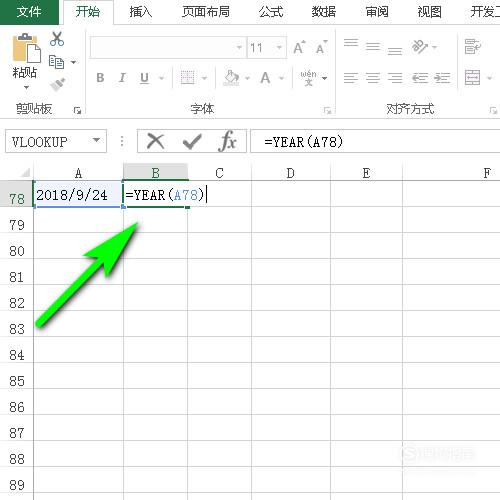Image resolution: width=500 pixels, height=500 pixels.
Task: Select column E header
Action: pos(366,173)
